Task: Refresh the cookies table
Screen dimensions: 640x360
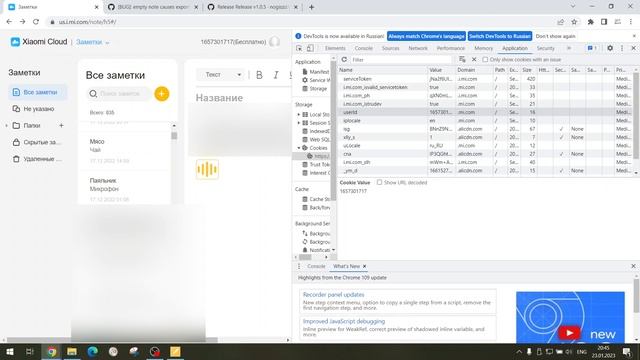Action: (x=344, y=60)
